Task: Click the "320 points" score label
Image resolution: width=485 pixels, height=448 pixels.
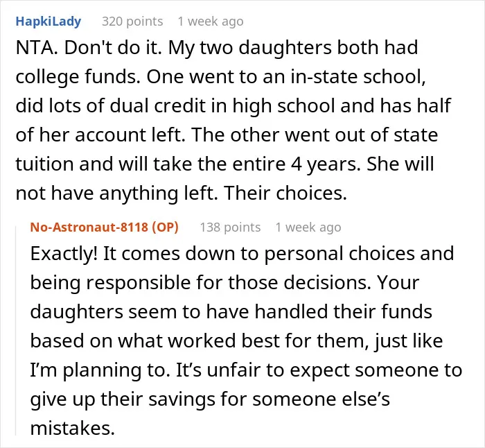Action: (x=132, y=21)
